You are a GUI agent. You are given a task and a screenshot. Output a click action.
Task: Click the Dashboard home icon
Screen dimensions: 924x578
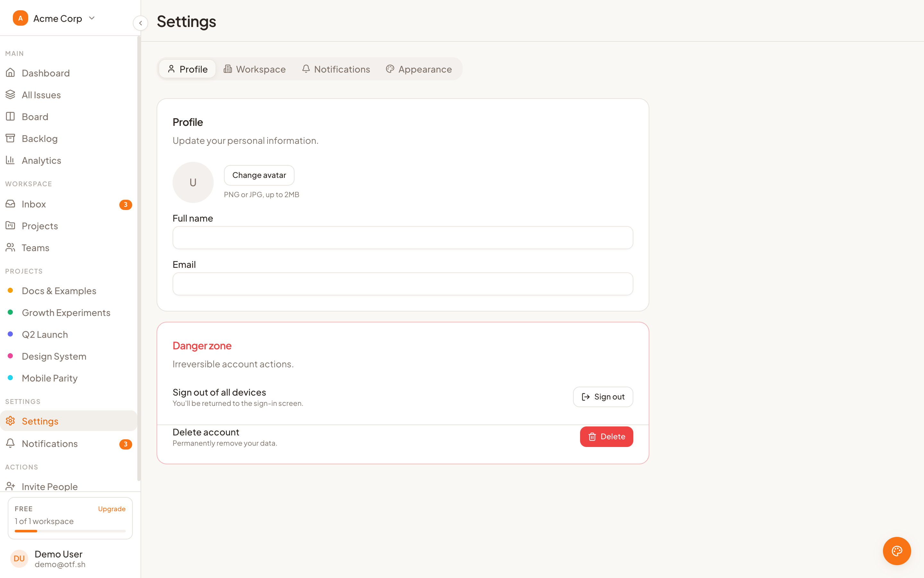10,73
